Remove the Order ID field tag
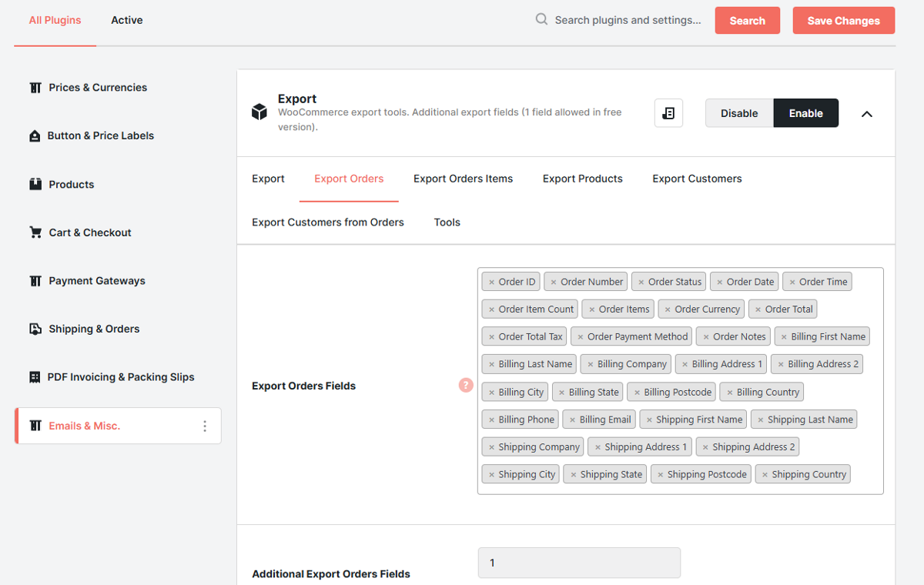The height and width of the screenshot is (585, 924). 491,282
